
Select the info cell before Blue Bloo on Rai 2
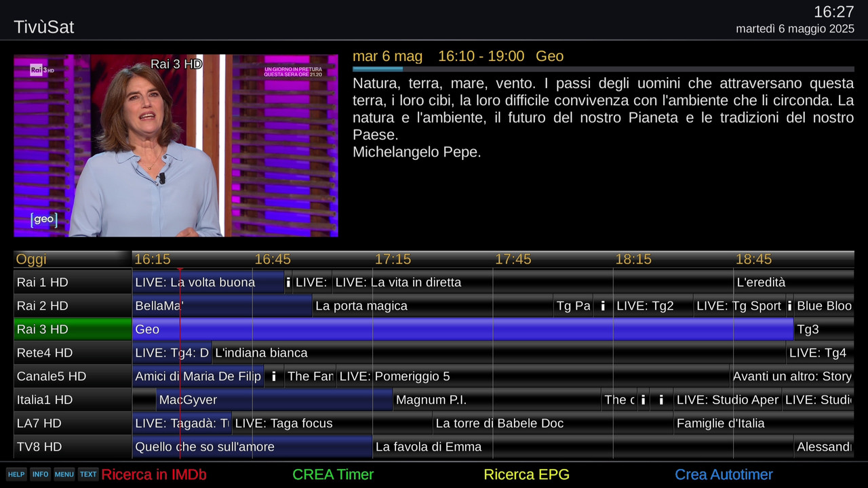(x=789, y=306)
